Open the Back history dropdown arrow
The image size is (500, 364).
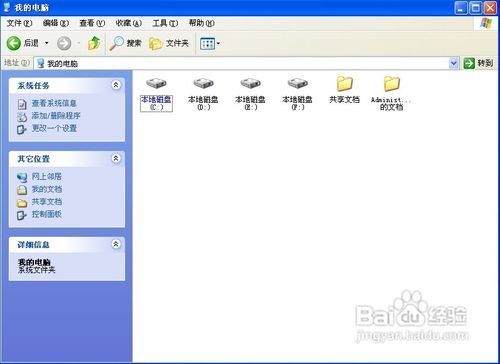[47, 43]
